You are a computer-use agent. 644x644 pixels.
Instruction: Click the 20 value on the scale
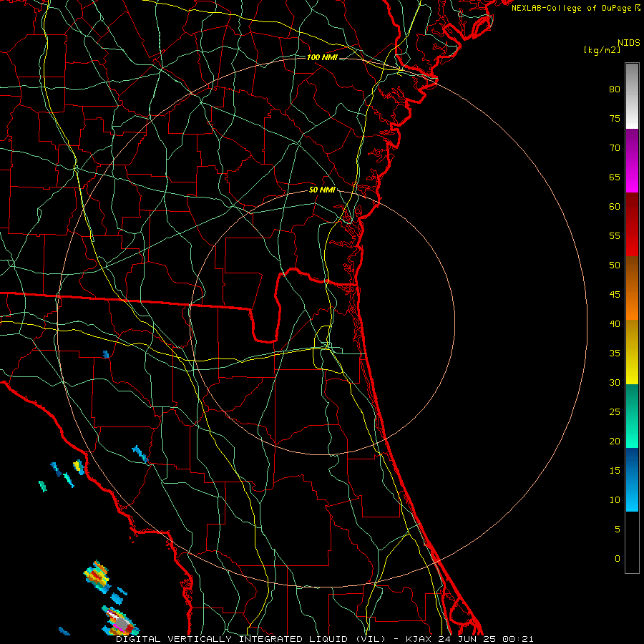click(x=615, y=441)
